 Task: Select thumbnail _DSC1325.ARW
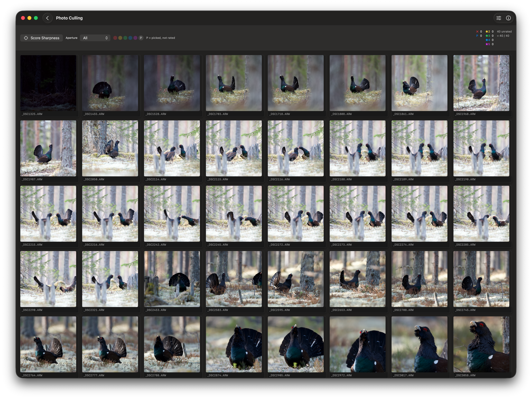click(48, 83)
